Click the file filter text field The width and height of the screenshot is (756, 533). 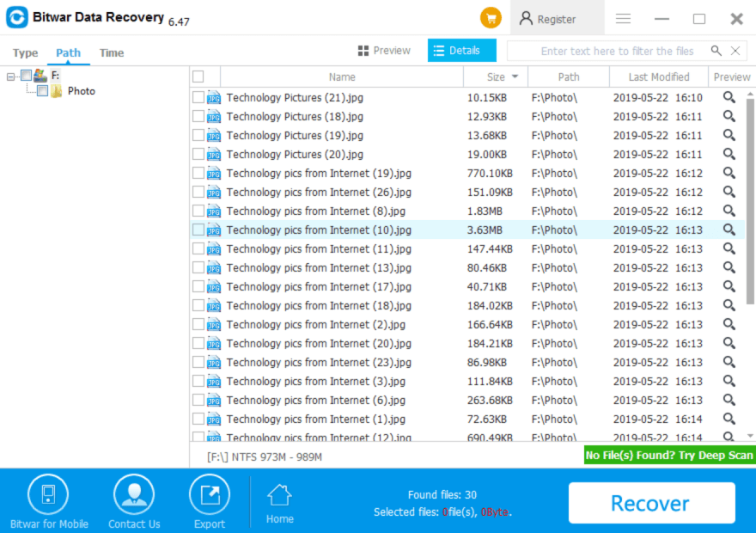click(x=617, y=51)
